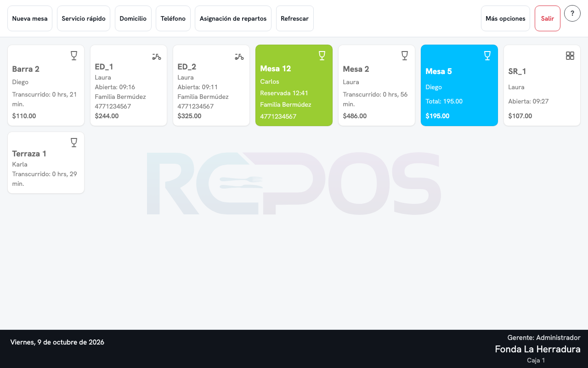588x368 pixels.
Task: Click Abierta: 09:16 on ED_1
Action: [115, 87]
